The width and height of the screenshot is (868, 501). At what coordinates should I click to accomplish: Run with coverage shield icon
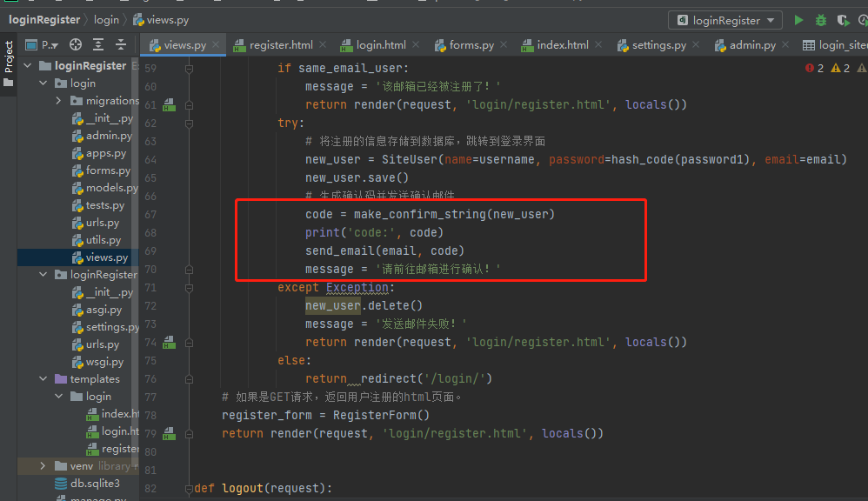(843, 21)
